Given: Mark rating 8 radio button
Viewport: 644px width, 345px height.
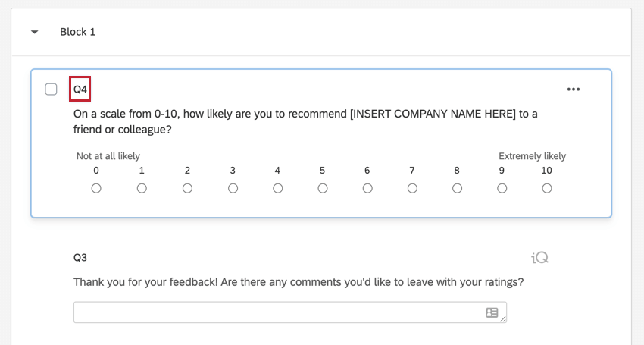Looking at the screenshot, I should (457, 188).
